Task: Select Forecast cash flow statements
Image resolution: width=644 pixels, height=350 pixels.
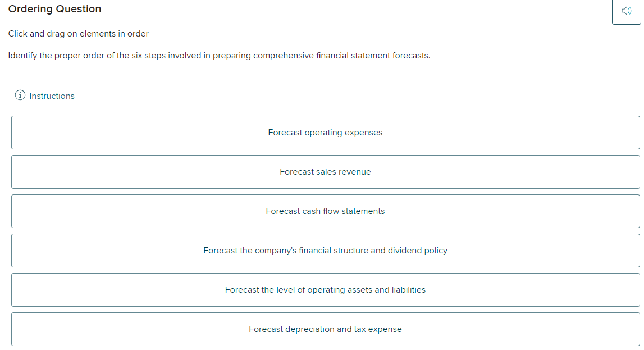Action: pyautogui.click(x=325, y=211)
